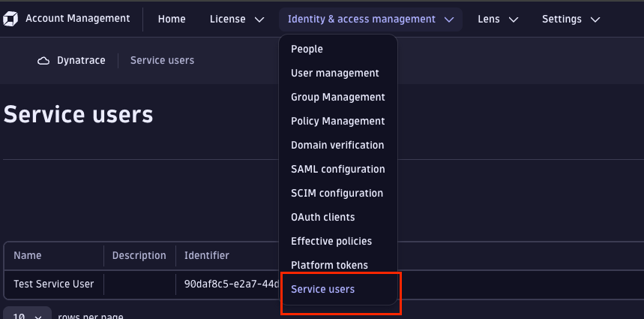Select SAML configuration entry
Screen dimensions: 644x319
pos(337,169)
